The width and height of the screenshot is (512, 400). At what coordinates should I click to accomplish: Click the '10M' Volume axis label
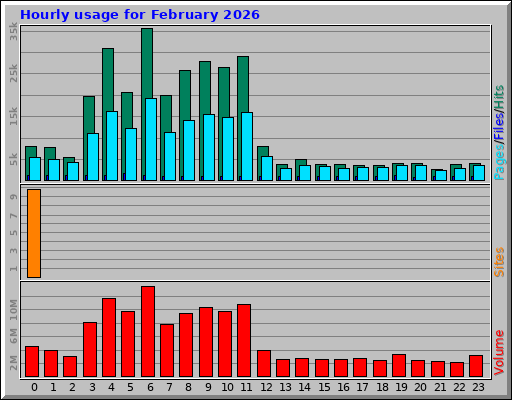click(x=13, y=310)
